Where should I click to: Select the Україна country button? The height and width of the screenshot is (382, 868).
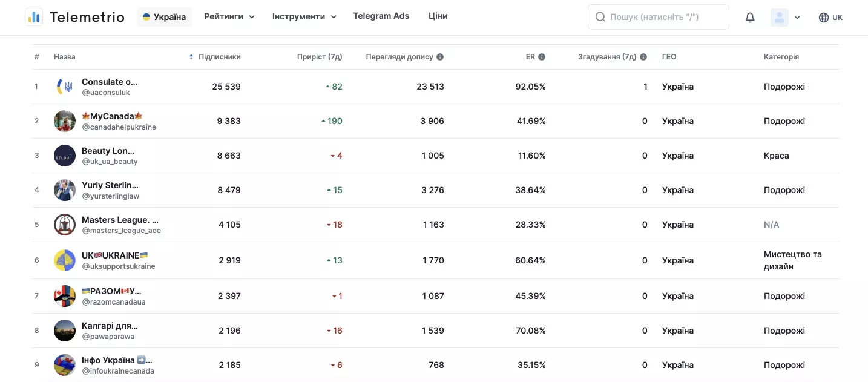(165, 17)
